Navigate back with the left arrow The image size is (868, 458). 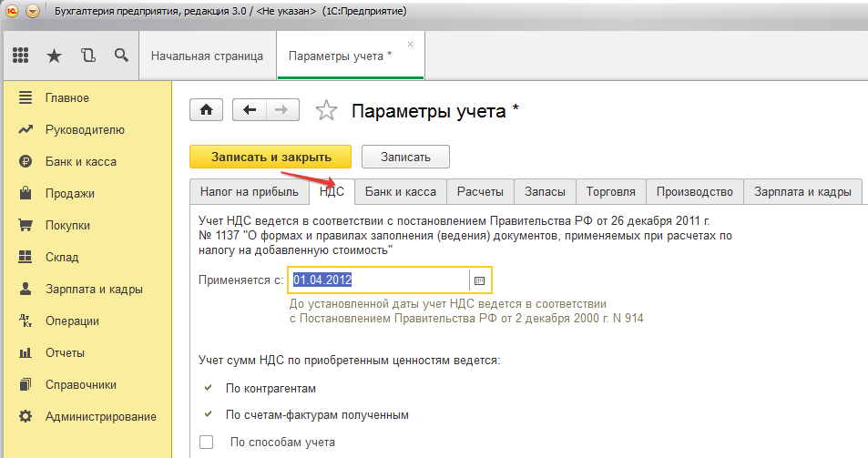point(250,110)
